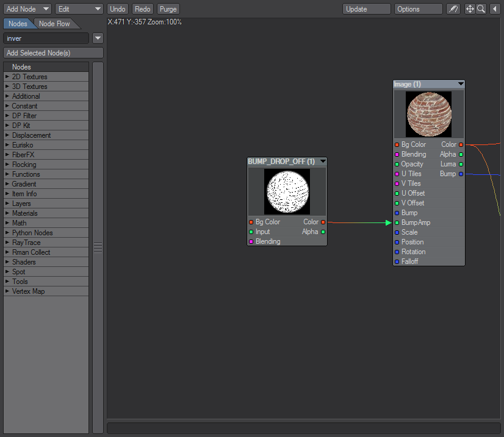Collapse the BUMP_DROP_OFF (1) node preview
Image resolution: width=504 pixels, height=437 pixels.
click(323, 162)
